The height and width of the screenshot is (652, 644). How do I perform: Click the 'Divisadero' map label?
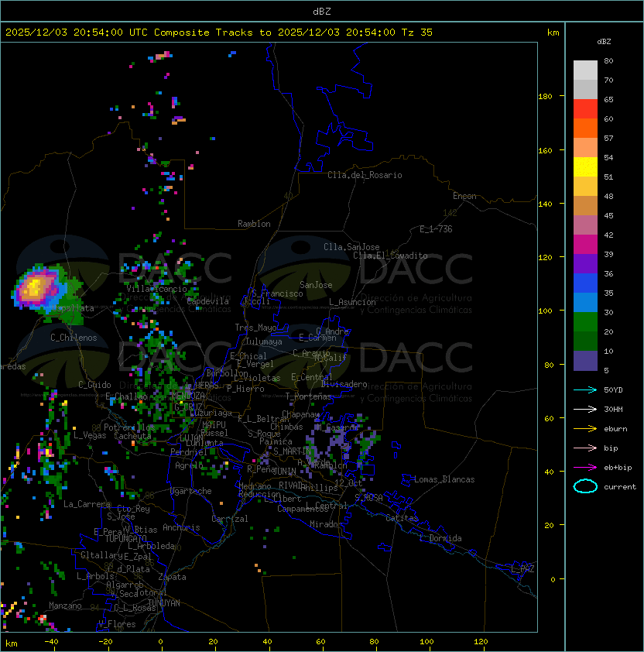click(x=344, y=384)
